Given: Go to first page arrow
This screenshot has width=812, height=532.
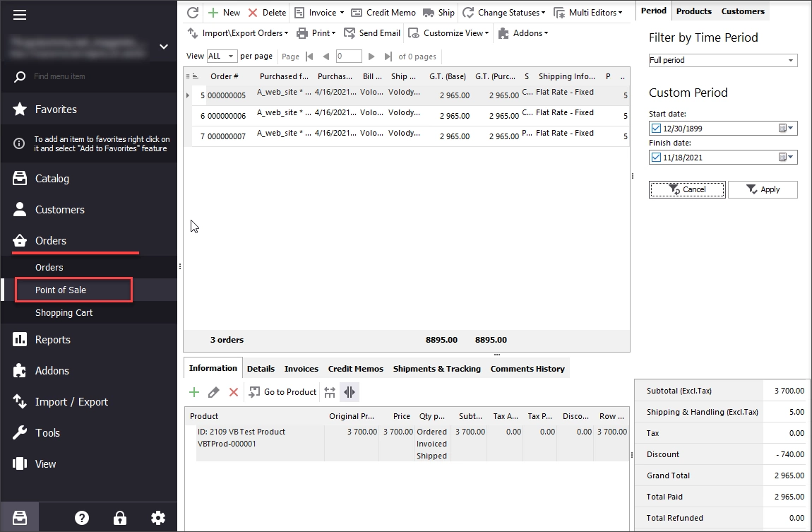Looking at the screenshot, I should (x=310, y=57).
